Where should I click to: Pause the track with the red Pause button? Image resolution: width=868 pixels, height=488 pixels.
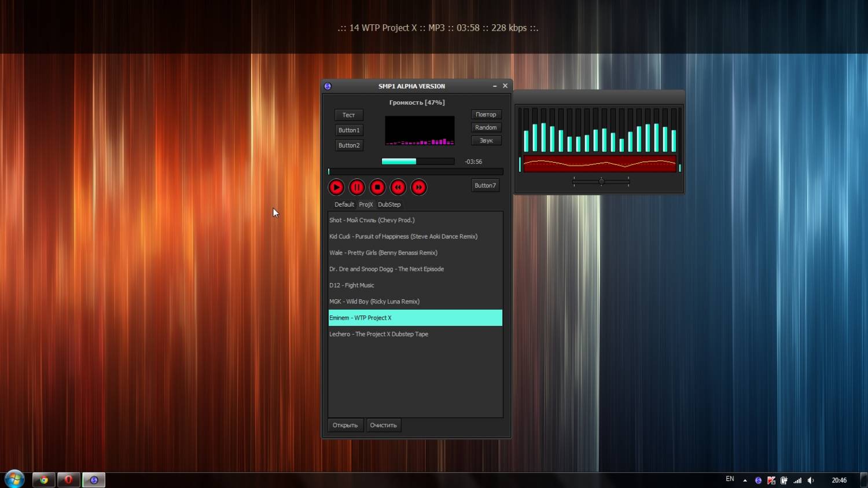point(357,187)
